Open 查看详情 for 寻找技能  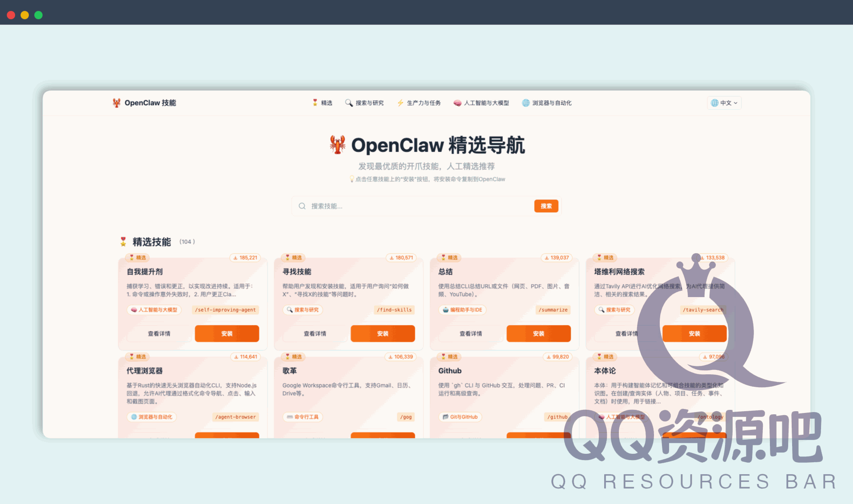click(x=315, y=333)
